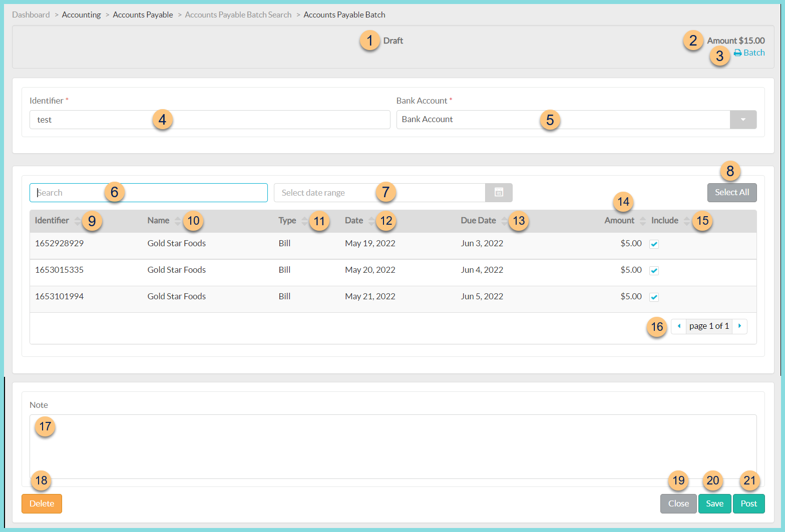Click date May 19, 2022
This screenshot has width=785, height=532.
tap(370, 243)
